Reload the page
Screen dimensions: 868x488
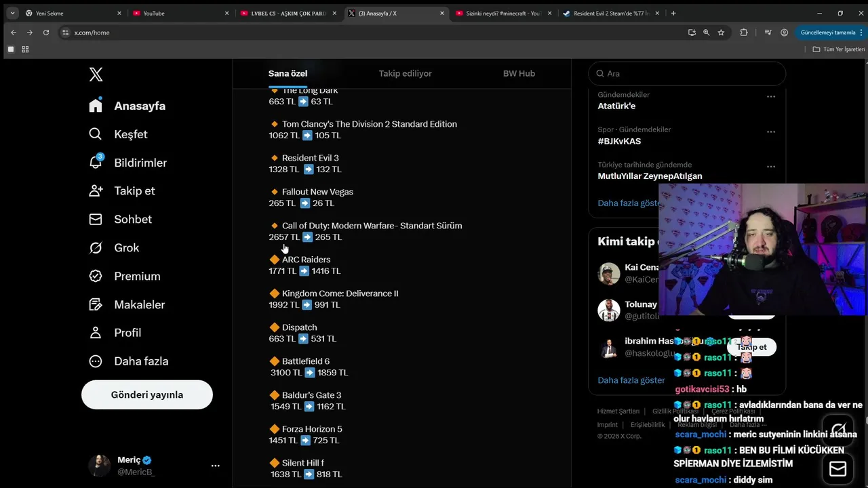[46, 33]
